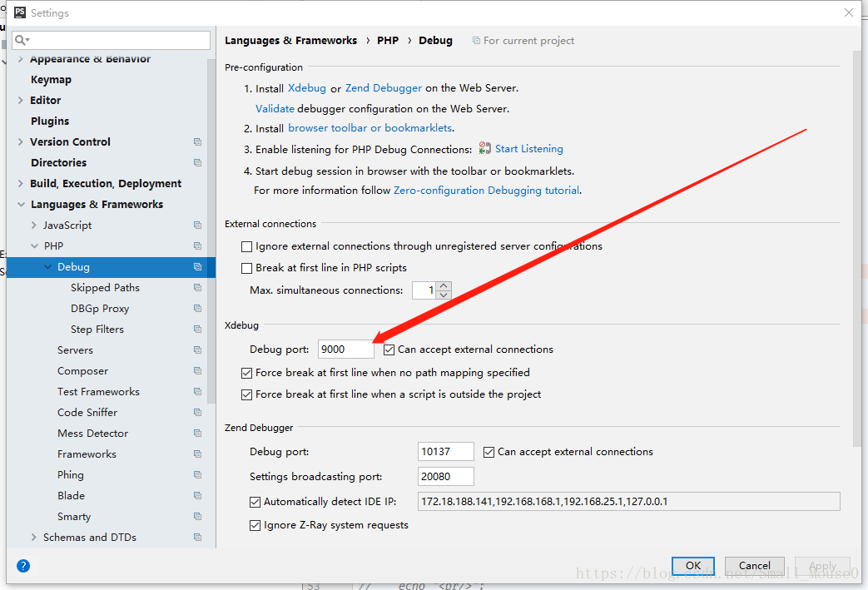Image resolution: width=868 pixels, height=590 pixels.
Task: Click project-level icon beside PHP row
Action: (197, 245)
